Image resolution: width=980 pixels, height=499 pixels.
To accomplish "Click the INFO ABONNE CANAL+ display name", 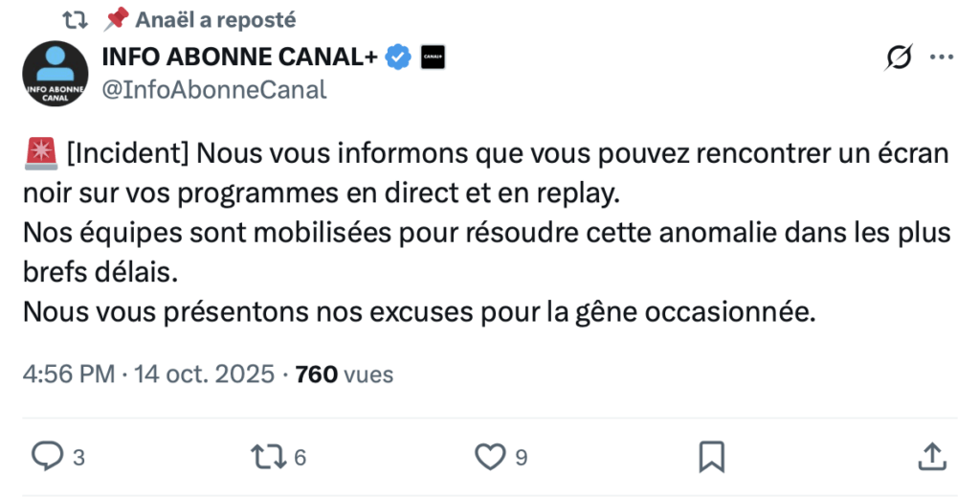I will click(239, 57).
